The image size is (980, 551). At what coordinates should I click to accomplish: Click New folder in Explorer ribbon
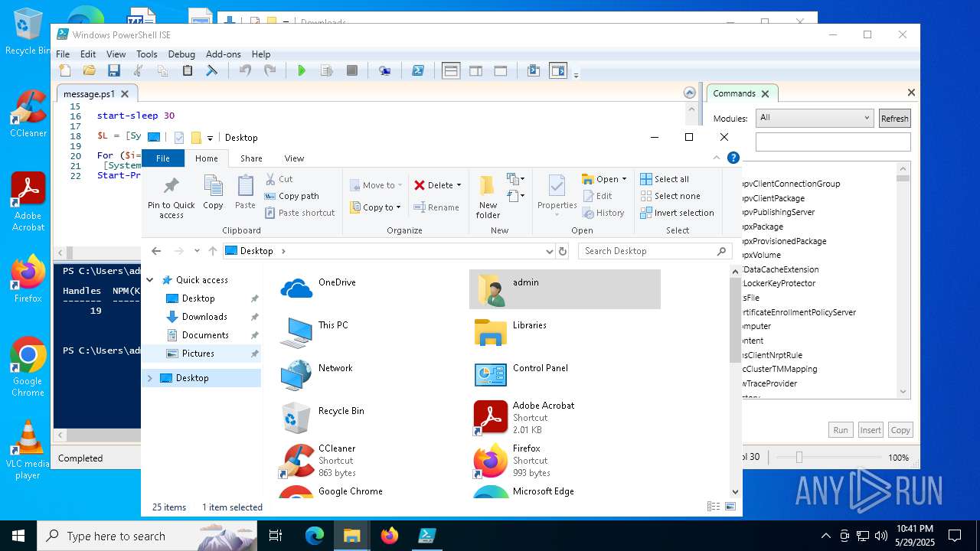[x=488, y=197]
